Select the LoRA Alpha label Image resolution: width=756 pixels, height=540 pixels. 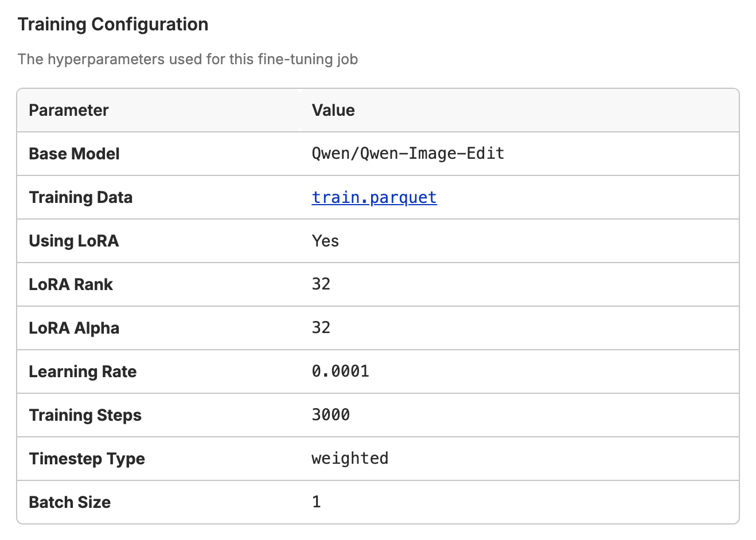[x=74, y=328]
